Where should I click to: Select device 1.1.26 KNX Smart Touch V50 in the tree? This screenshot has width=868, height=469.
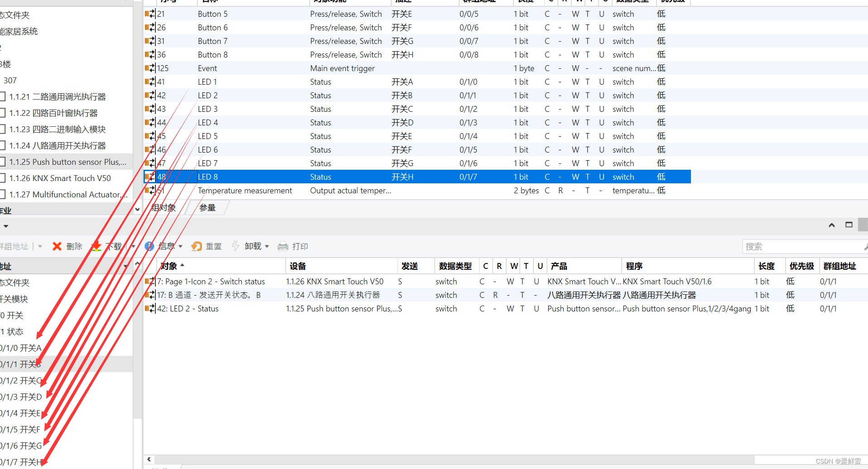[x=60, y=178]
